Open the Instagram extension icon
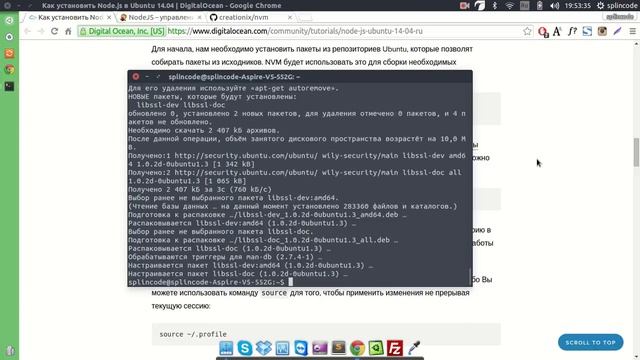The image size is (640, 360). tap(602, 31)
